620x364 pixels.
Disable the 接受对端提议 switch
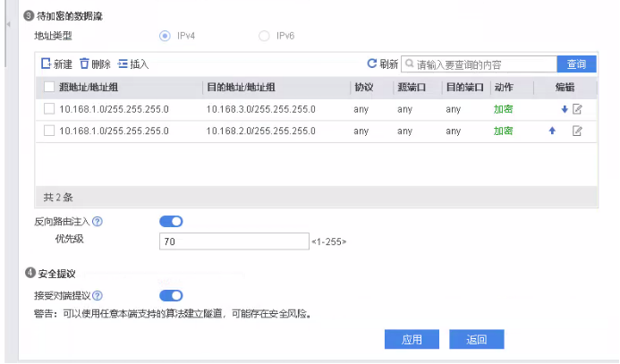click(171, 296)
